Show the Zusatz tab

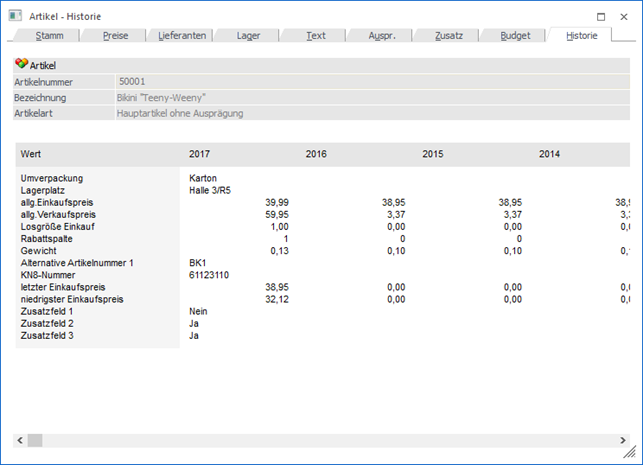(449, 35)
